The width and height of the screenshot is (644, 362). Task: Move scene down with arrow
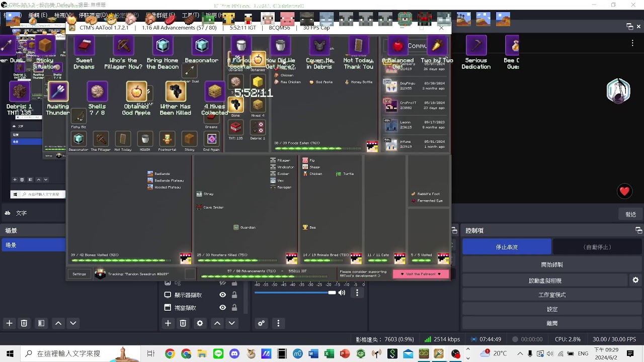click(73, 323)
